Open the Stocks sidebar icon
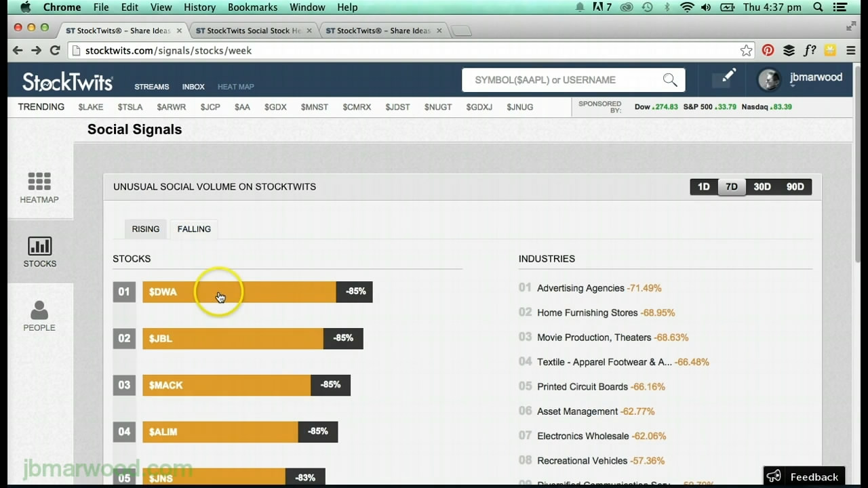868x488 pixels. pos(40,252)
